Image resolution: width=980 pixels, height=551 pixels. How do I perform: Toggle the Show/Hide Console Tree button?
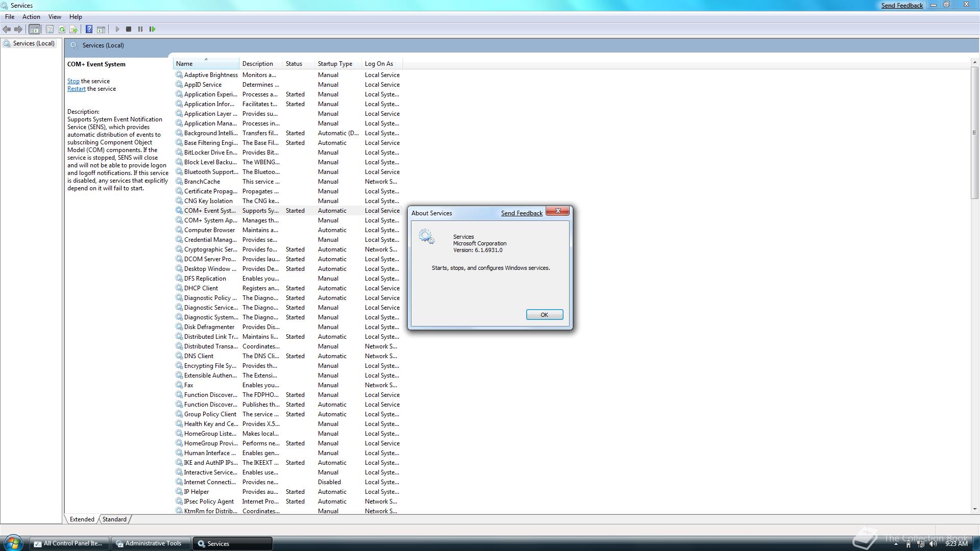click(x=34, y=29)
